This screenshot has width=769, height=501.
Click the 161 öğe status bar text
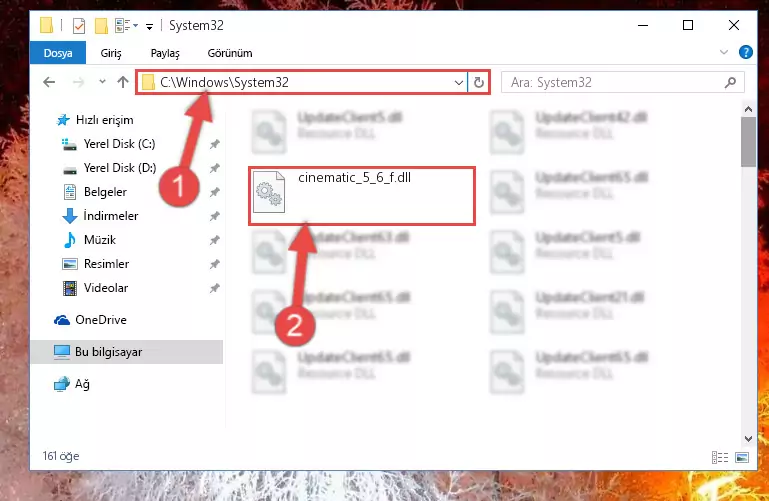[x=61, y=456]
